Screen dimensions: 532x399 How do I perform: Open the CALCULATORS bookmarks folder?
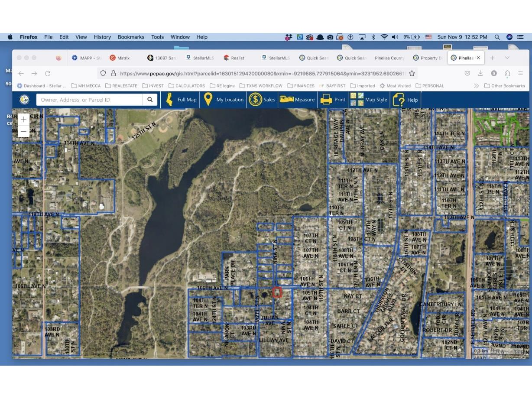click(187, 86)
